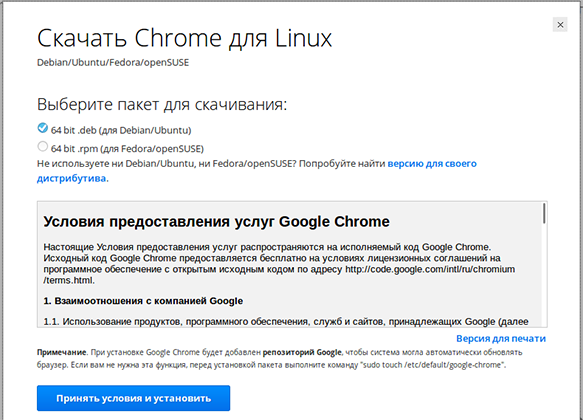
Task: Click the 'Выберите пакет для скачивания' heading
Action: coord(162,104)
